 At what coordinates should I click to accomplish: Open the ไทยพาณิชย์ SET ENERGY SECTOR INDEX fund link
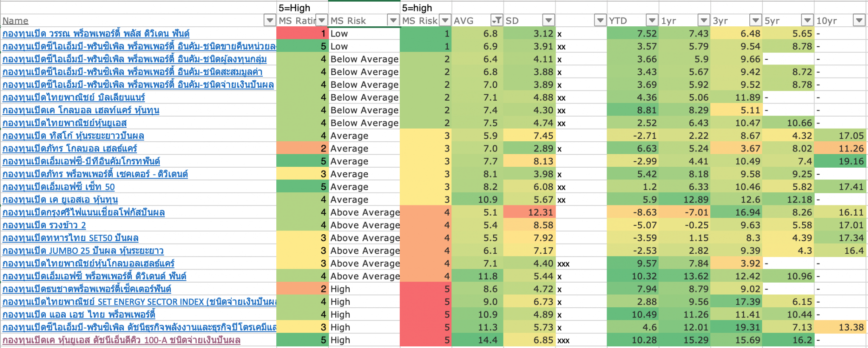(x=139, y=301)
